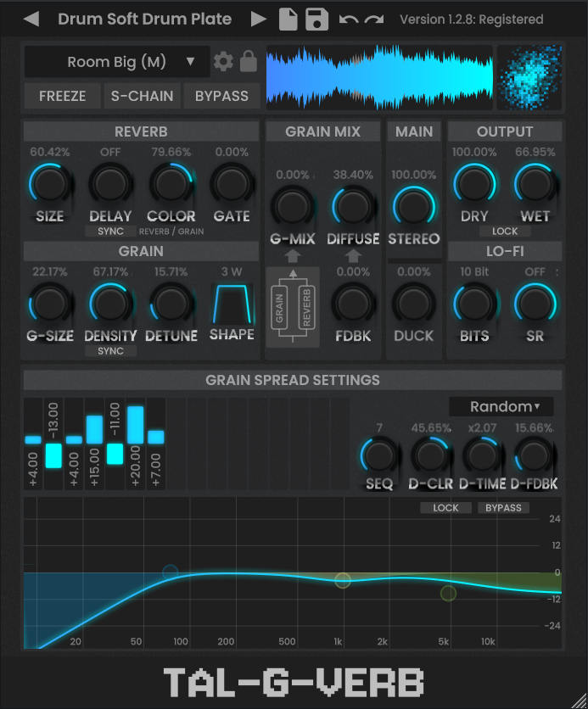
Task: Click the padlock icon beside reverb type
Action: 249,61
